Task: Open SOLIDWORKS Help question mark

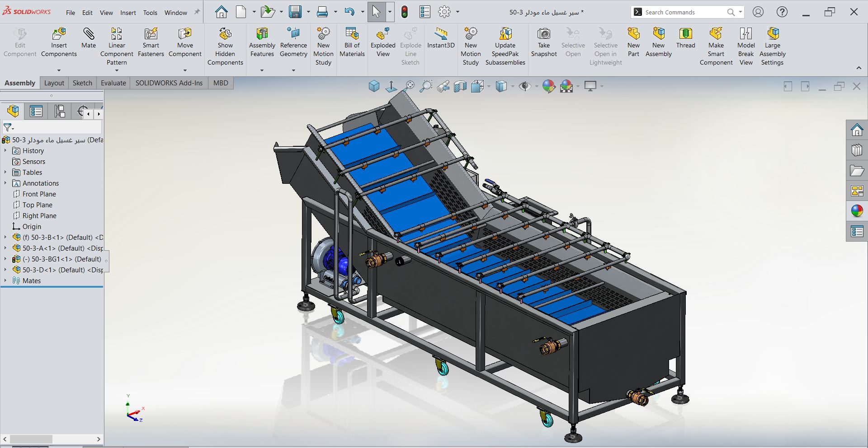Action: (x=782, y=12)
